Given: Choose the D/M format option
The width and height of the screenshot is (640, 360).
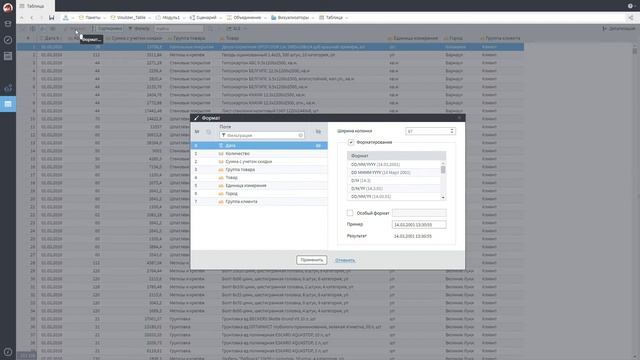Looking at the screenshot, I should coord(394,180).
